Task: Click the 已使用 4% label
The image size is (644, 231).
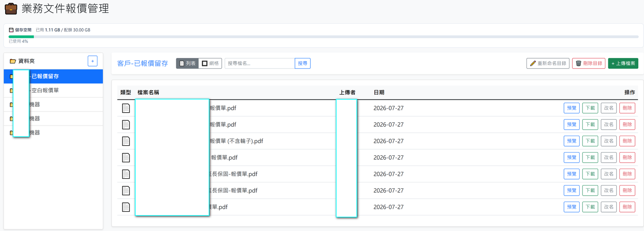Action: pos(19,41)
